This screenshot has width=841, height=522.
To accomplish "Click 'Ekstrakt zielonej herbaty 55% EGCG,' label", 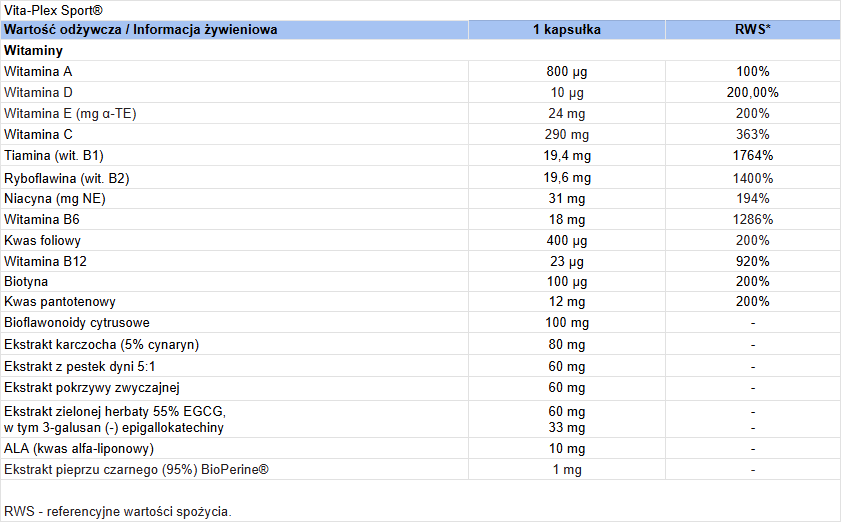I will [x=115, y=411].
